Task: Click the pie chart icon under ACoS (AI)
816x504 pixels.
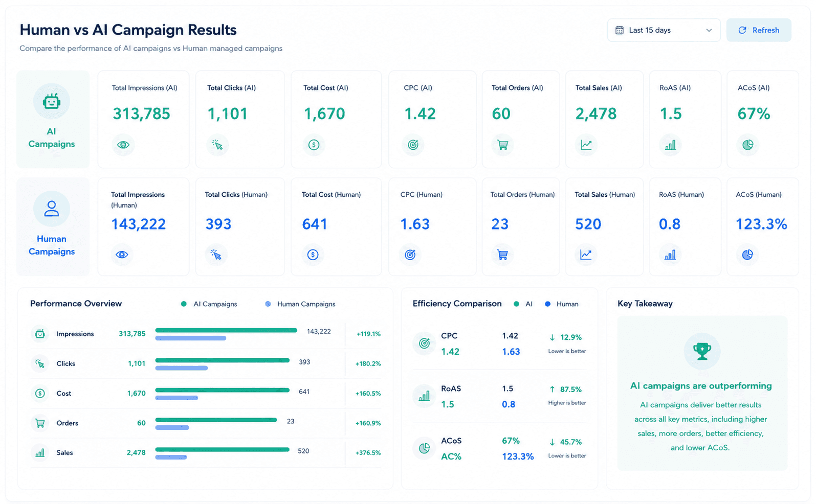Action: click(748, 145)
